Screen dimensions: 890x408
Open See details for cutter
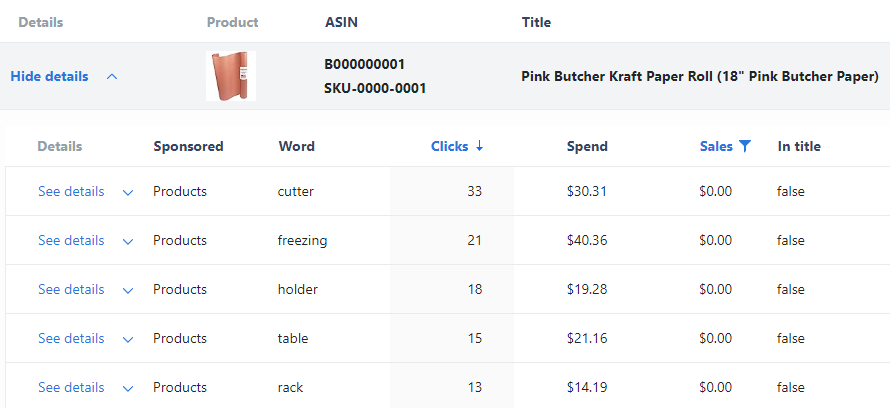click(x=71, y=191)
